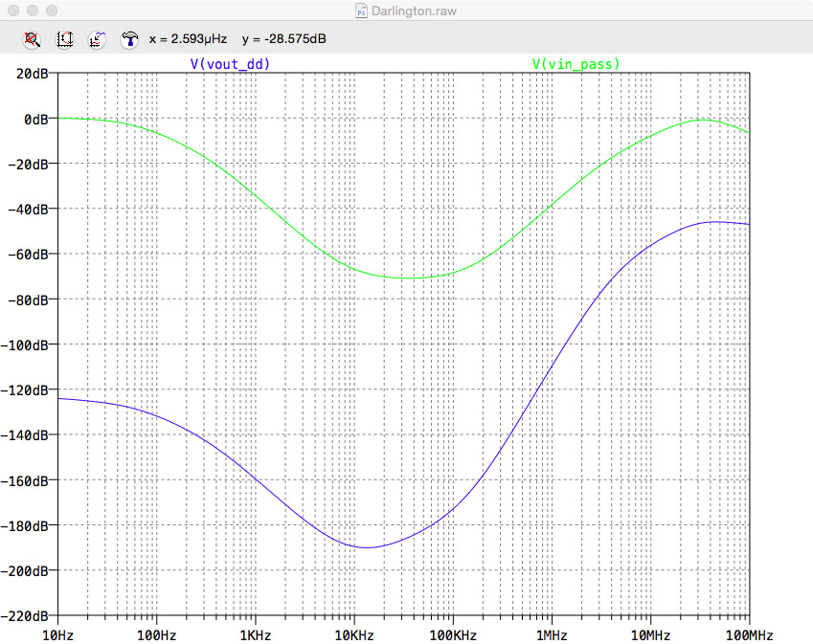The height and width of the screenshot is (644, 813).
Task: Click the 10Hz frequency axis label
Action: point(57,635)
